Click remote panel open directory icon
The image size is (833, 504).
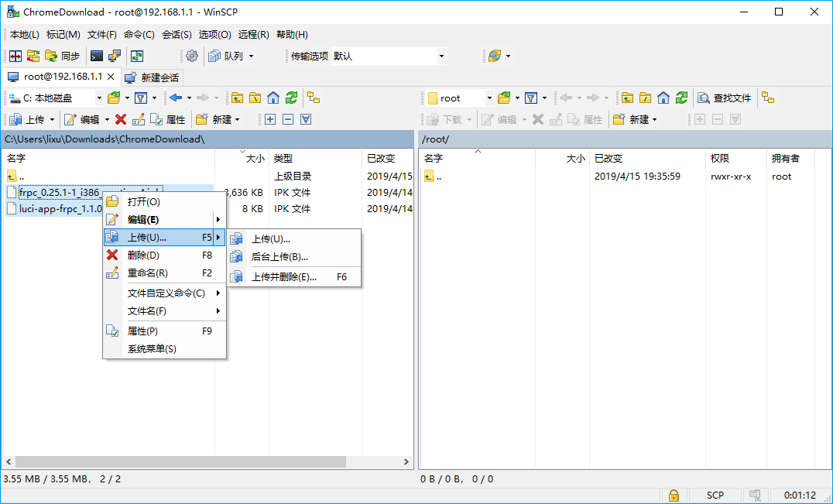click(504, 98)
